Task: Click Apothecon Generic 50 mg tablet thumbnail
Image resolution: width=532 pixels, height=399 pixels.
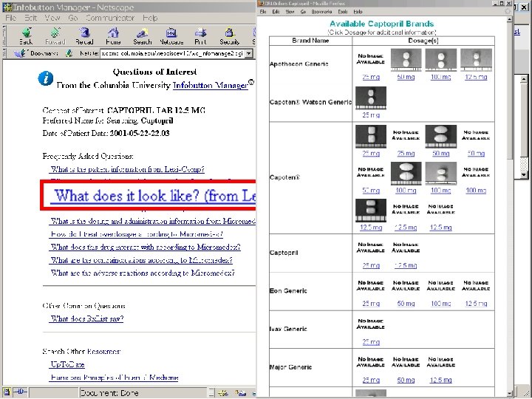Action: [x=406, y=60]
